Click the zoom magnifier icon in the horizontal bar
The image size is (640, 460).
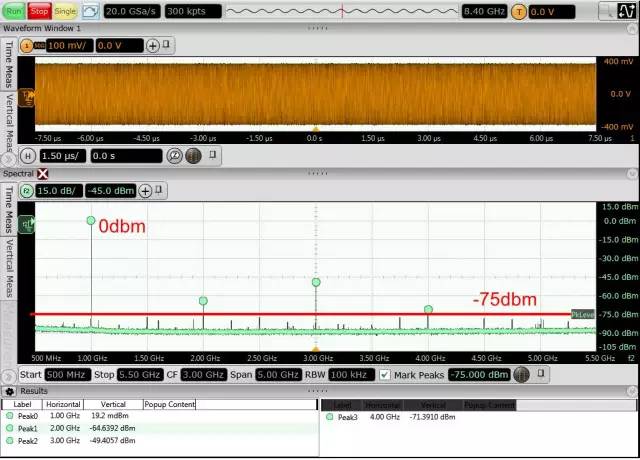click(175, 156)
